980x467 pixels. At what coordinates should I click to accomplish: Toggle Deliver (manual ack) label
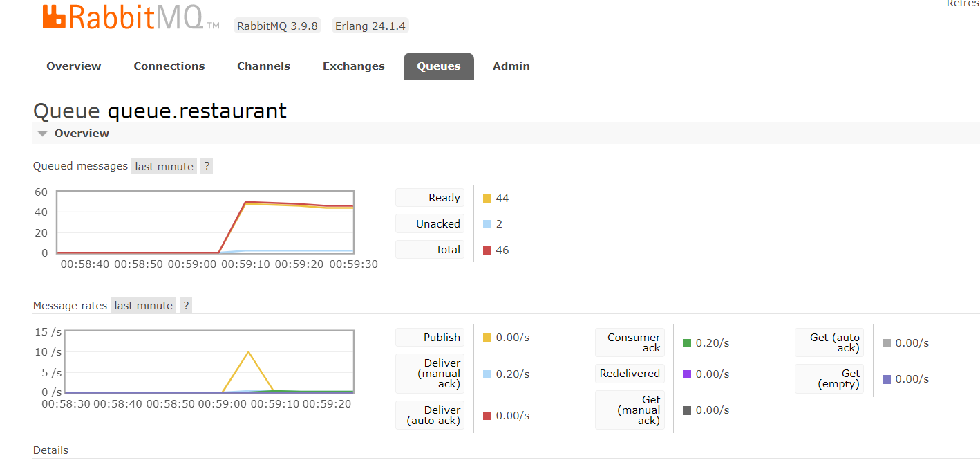430,374
